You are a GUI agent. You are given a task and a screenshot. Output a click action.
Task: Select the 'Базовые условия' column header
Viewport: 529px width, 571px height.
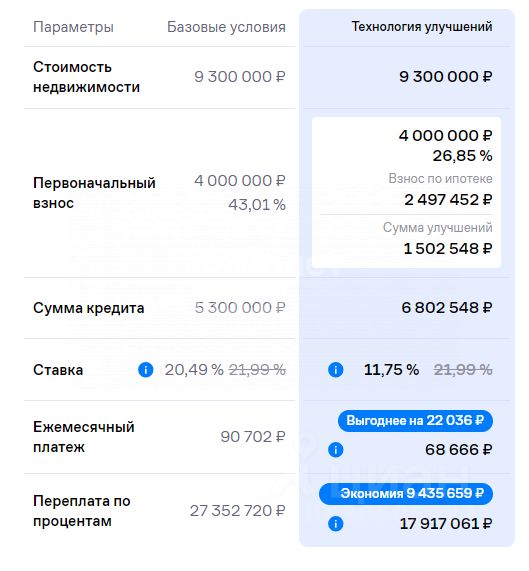click(x=226, y=27)
